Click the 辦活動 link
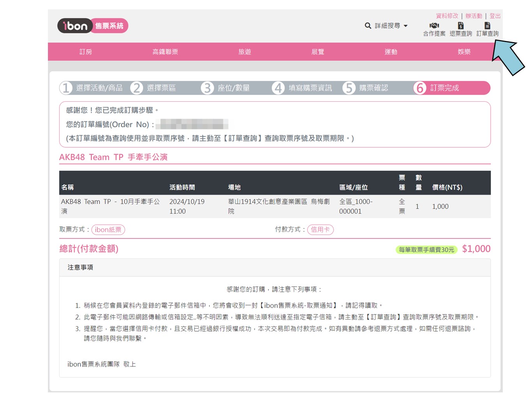 474,16
